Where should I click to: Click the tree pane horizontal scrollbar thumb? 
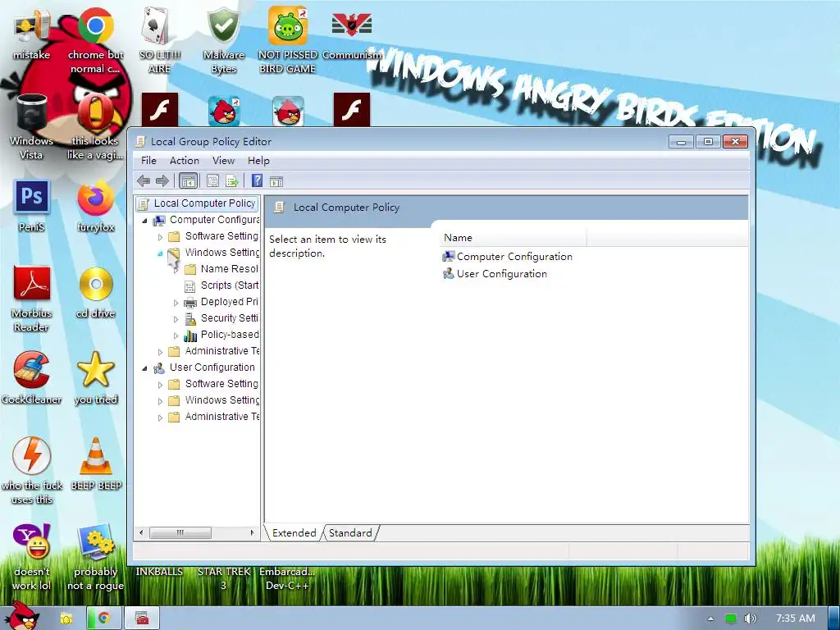(x=180, y=532)
